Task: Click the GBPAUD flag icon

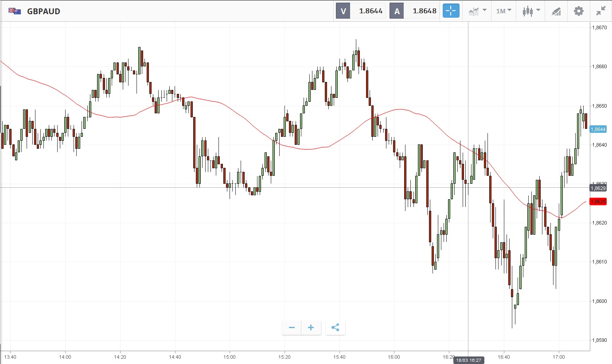Action: pyautogui.click(x=15, y=11)
